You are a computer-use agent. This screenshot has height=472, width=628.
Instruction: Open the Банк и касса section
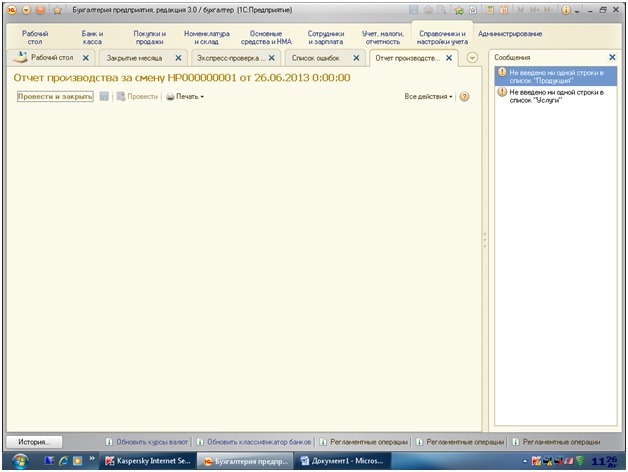92,38
